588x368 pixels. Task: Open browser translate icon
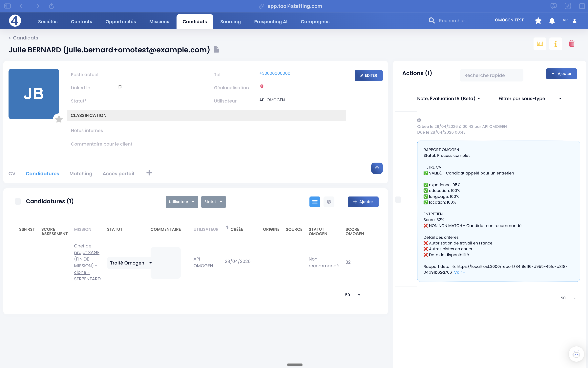(x=554, y=6)
